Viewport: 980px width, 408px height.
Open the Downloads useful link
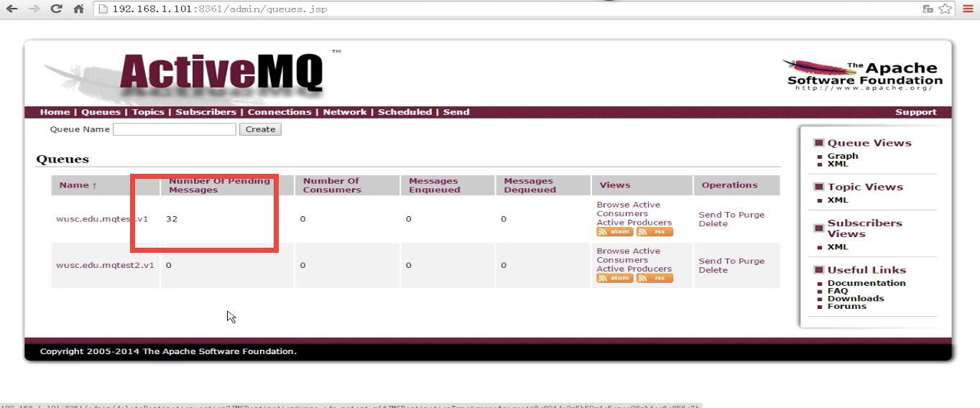click(856, 299)
